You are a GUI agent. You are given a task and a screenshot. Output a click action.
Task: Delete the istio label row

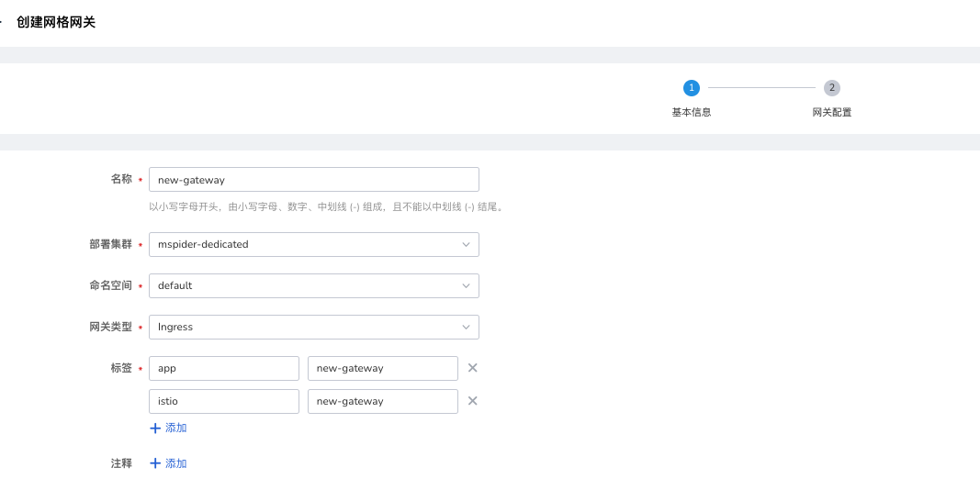473,401
